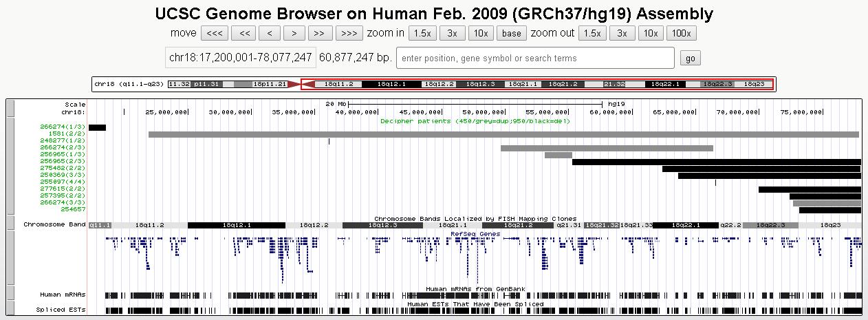The width and height of the screenshot is (868, 320).
Task: Click the move far left <<< button
Action: click(x=214, y=33)
